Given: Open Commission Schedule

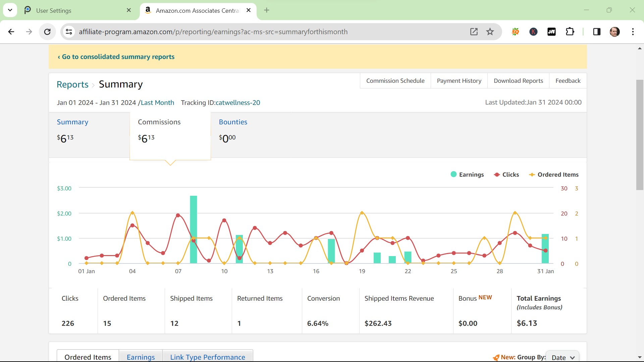Looking at the screenshot, I should [395, 81].
